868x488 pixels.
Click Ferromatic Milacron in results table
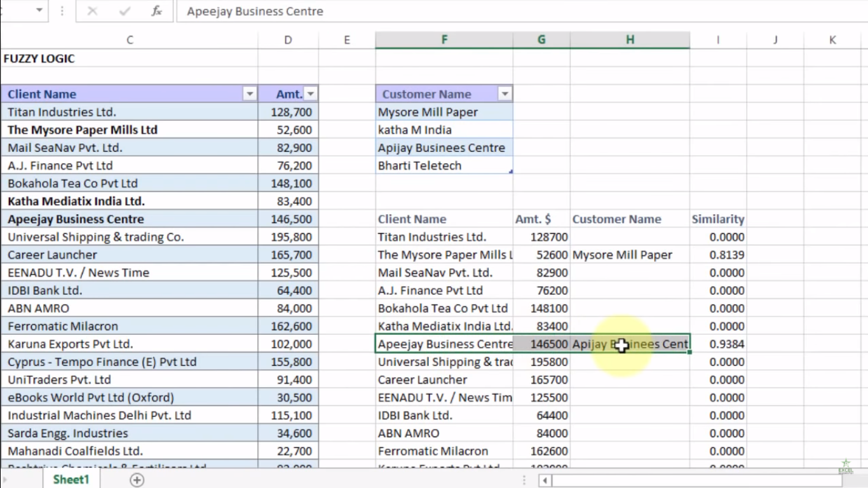pyautogui.click(x=444, y=451)
